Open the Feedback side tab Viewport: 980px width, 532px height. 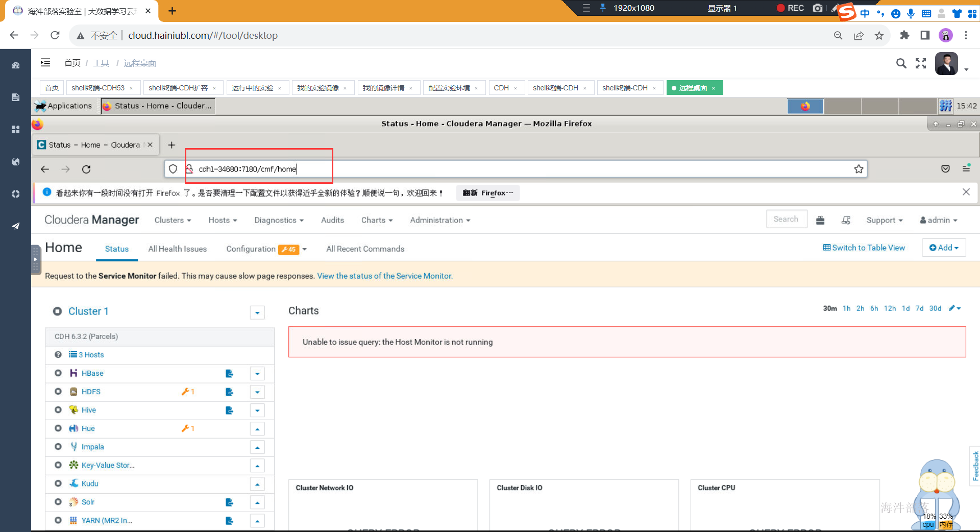click(x=975, y=466)
